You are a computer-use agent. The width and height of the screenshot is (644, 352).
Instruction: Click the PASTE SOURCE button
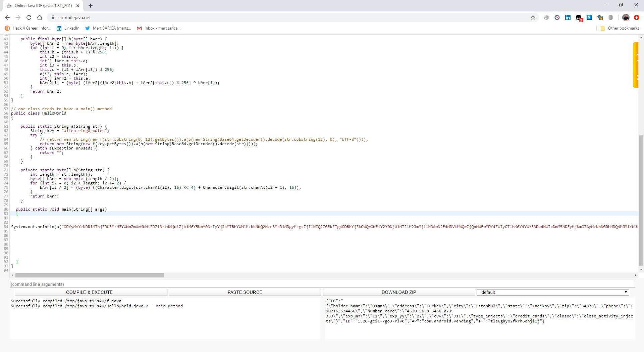245,293
